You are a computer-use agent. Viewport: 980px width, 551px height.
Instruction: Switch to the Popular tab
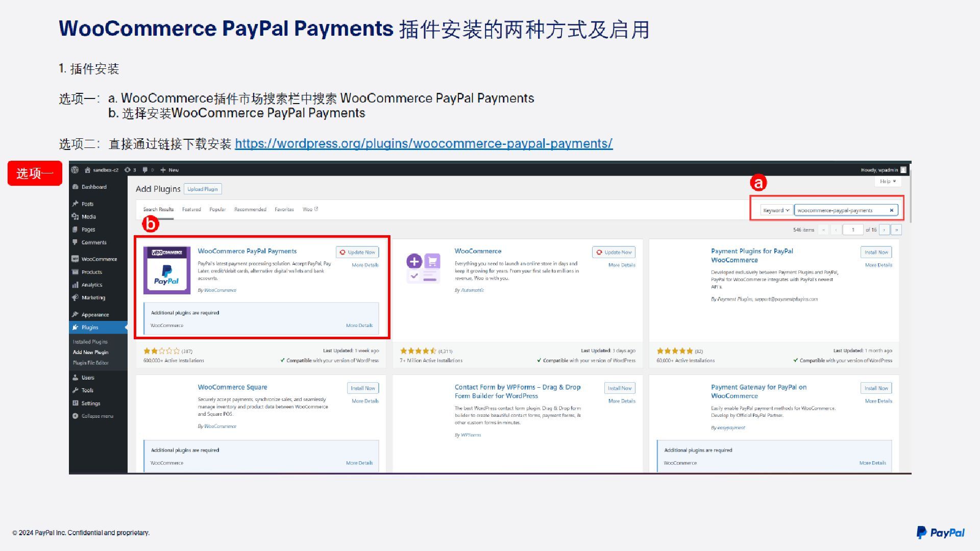coord(217,209)
